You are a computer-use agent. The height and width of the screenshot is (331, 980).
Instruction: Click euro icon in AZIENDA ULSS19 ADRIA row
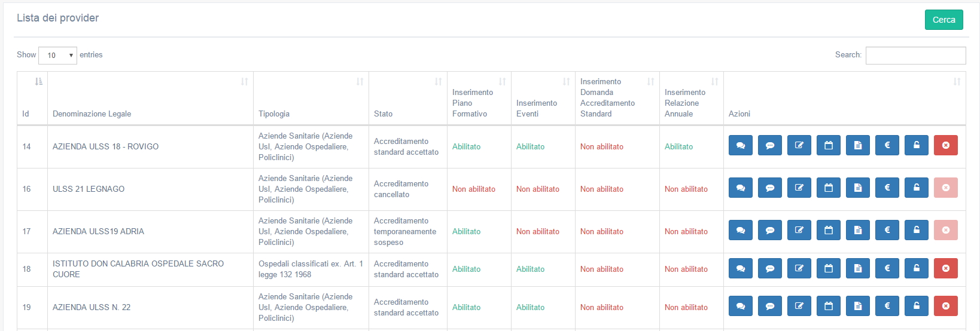click(887, 230)
